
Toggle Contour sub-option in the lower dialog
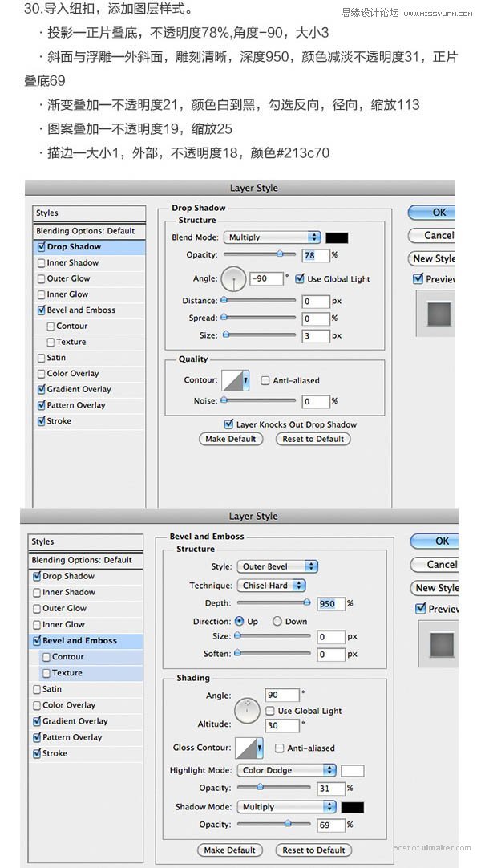pyautogui.click(x=46, y=657)
